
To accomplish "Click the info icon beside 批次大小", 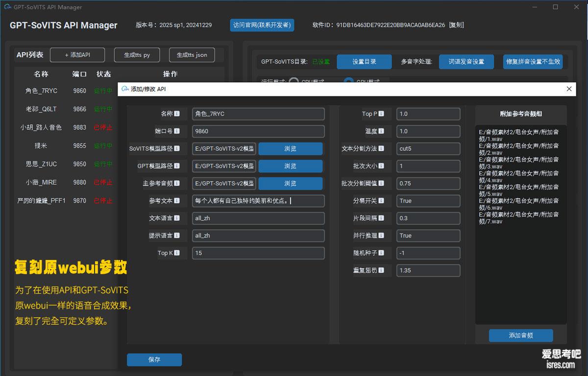I will click(381, 166).
